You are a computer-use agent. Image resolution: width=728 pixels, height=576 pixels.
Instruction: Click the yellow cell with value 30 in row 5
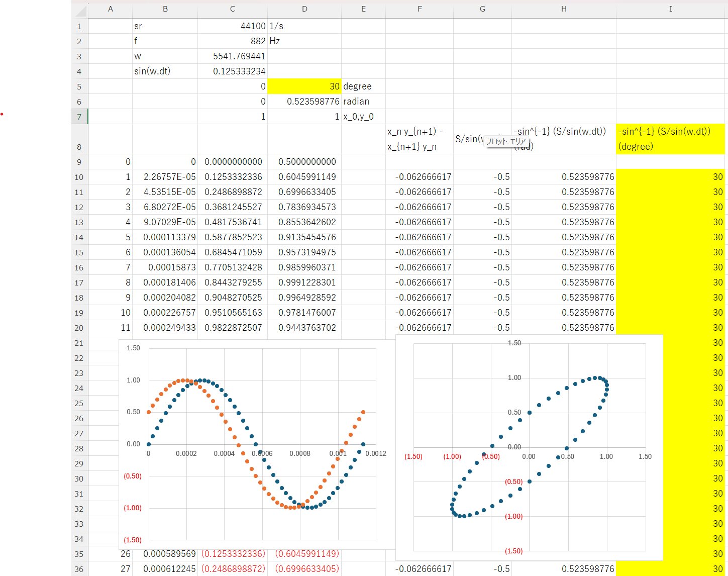tap(304, 86)
